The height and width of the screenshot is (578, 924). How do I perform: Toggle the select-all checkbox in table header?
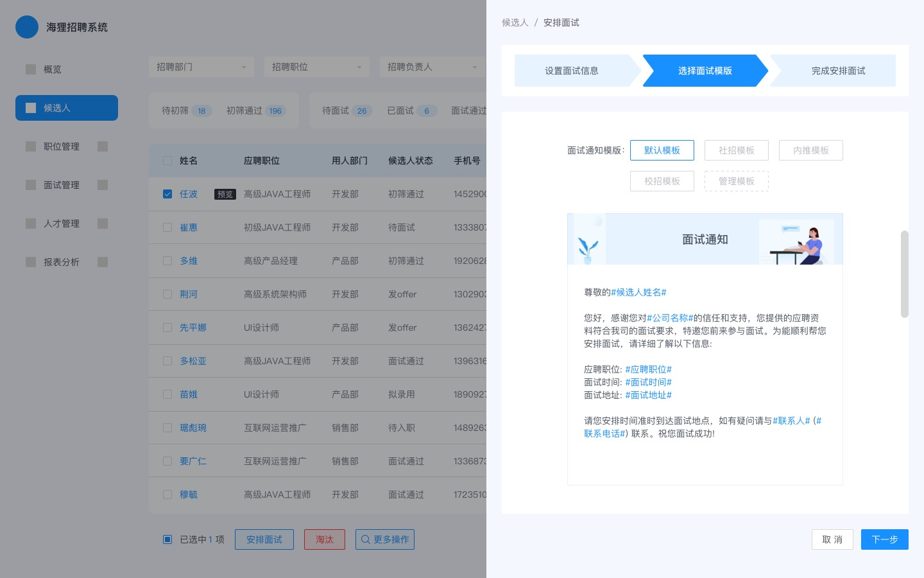[x=167, y=161]
